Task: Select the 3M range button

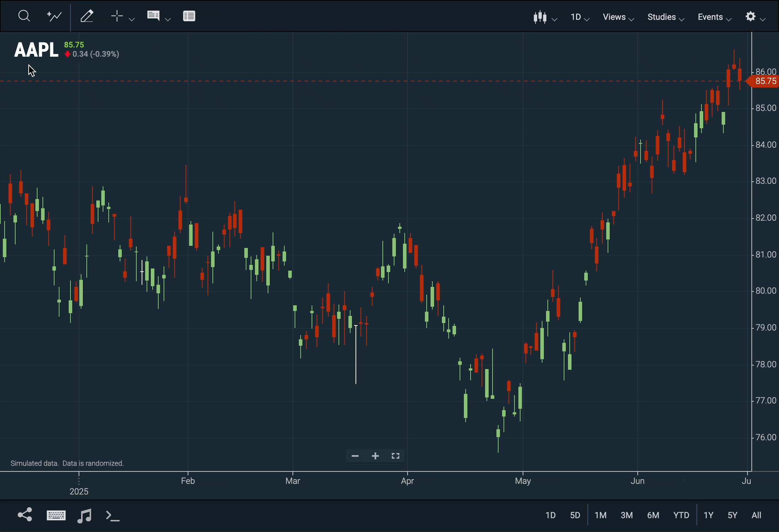Action: [627, 515]
